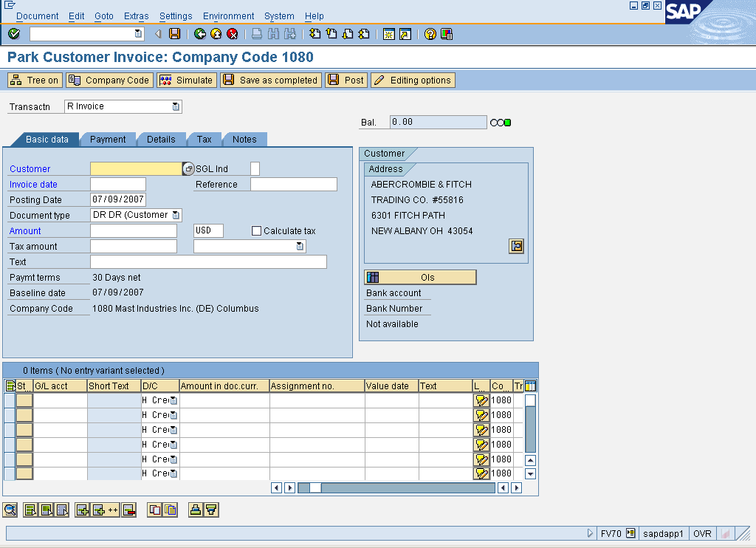Screen dimensions: 756x548
Task: Open Help via yellow question mark icon
Action: click(x=430, y=34)
